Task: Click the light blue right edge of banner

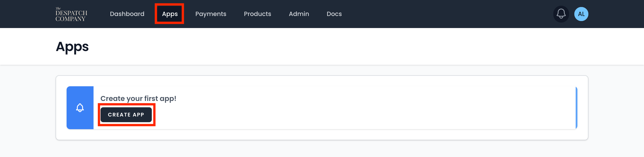Action: click(x=576, y=108)
